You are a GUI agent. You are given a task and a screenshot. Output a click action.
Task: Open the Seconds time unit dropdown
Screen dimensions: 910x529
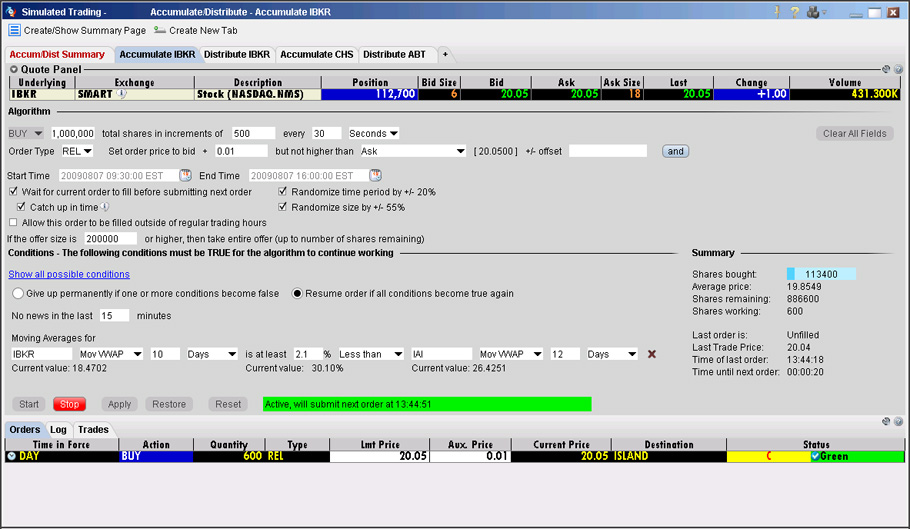[373, 133]
